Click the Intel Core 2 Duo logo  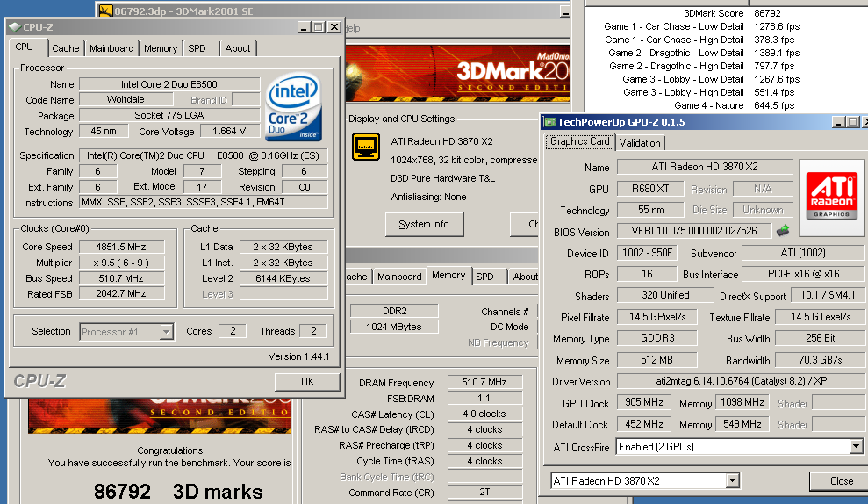pyautogui.click(x=293, y=107)
